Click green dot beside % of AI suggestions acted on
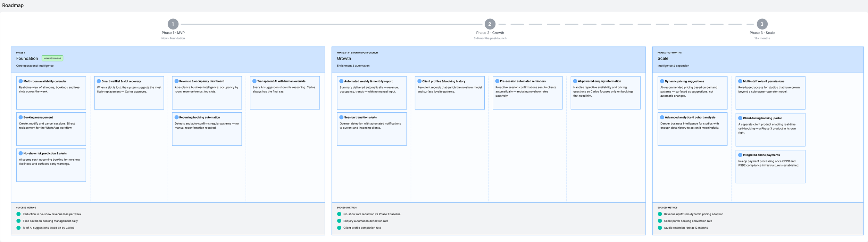The image size is (868, 242). pos(18,228)
